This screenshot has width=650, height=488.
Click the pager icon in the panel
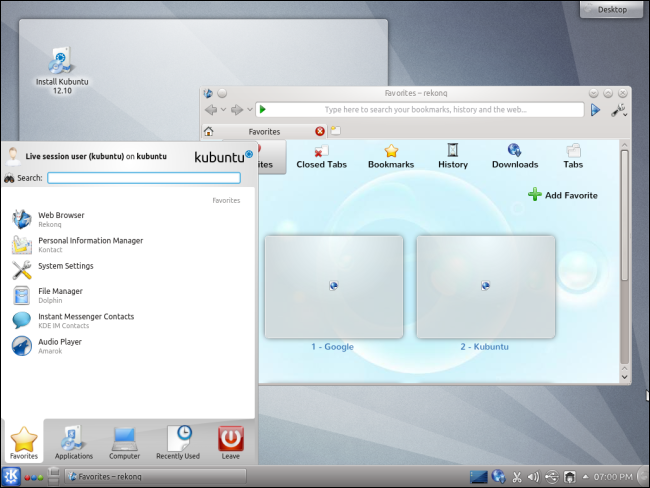point(53,476)
